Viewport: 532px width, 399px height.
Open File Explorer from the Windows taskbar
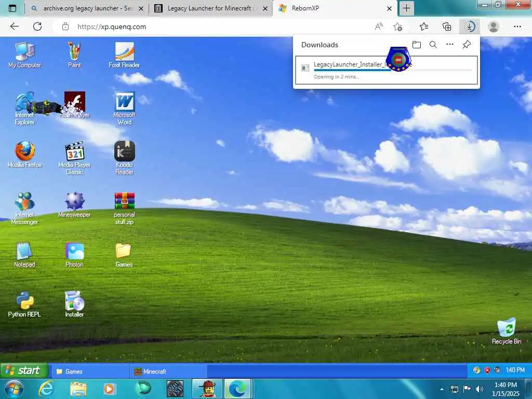point(78,389)
